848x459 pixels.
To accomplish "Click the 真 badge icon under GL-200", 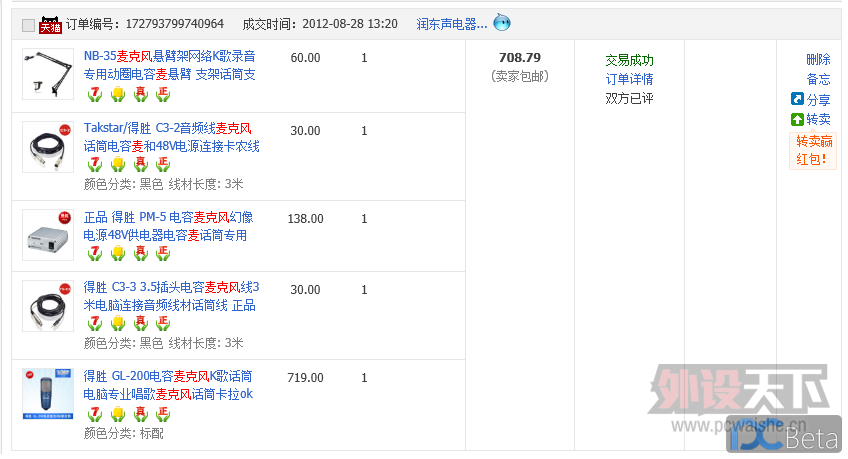I will click(141, 414).
